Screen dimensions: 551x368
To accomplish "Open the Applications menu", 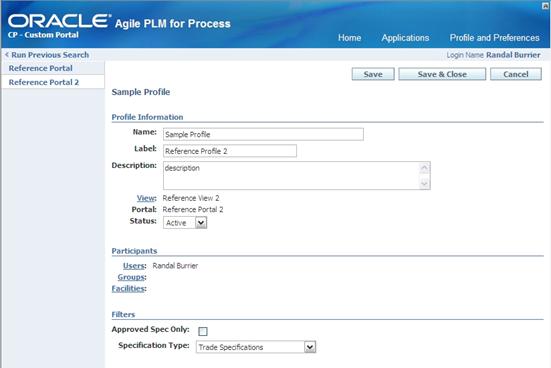I will coord(405,38).
